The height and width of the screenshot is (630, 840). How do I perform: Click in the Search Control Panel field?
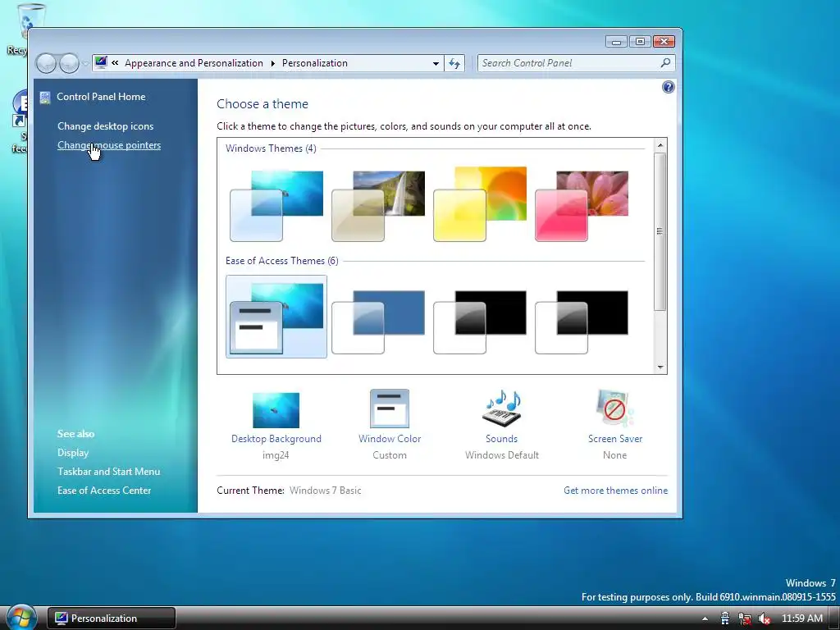click(569, 63)
